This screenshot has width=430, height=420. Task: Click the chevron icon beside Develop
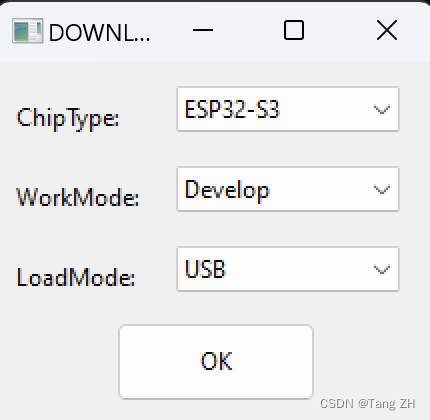[382, 190]
